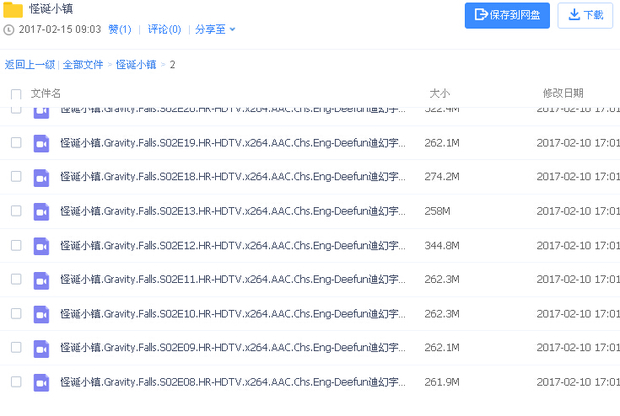
Task: Sort by the 文件名 column header
Action: coord(45,94)
